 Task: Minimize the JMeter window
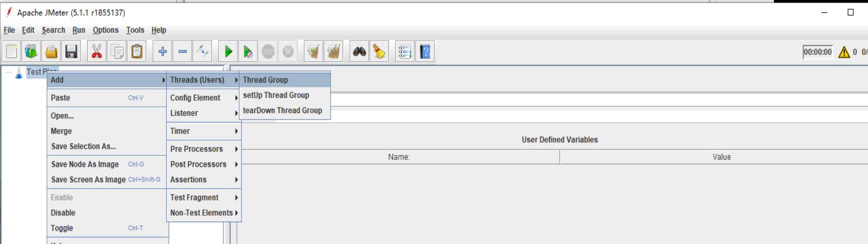(824, 13)
